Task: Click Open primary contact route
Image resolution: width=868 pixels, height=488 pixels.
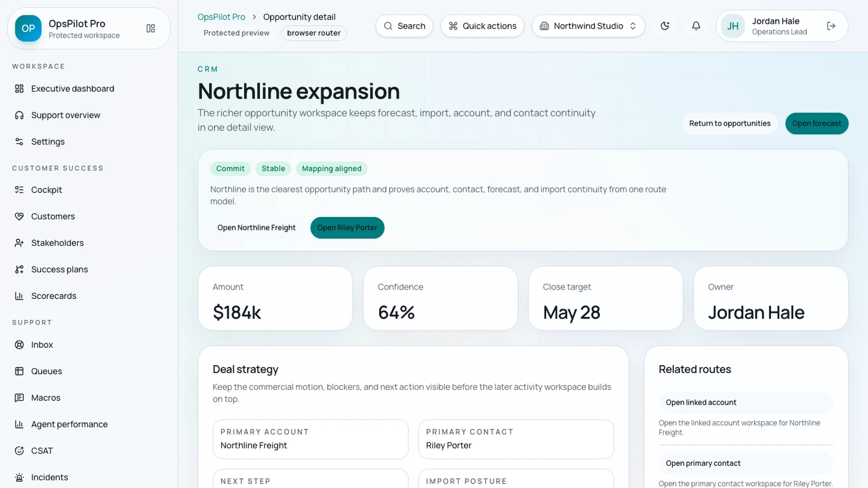Action: coord(746,463)
